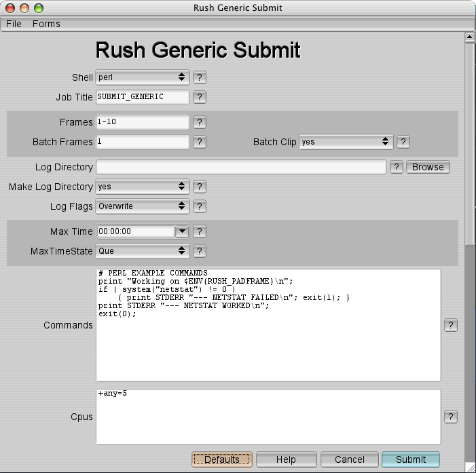Open the Batch Clip dropdown
Image resolution: width=476 pixels, height=473 pixels.
click(346, 142)
